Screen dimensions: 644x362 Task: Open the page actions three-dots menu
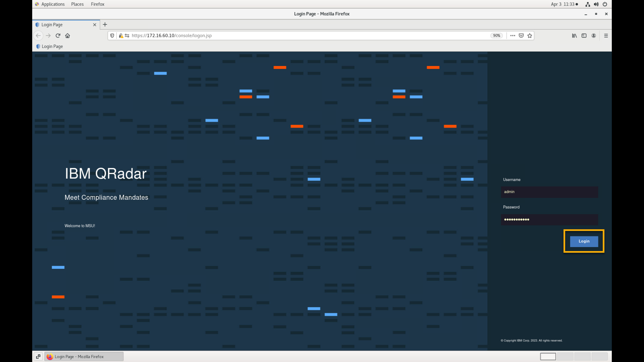(x=513, y=36)
